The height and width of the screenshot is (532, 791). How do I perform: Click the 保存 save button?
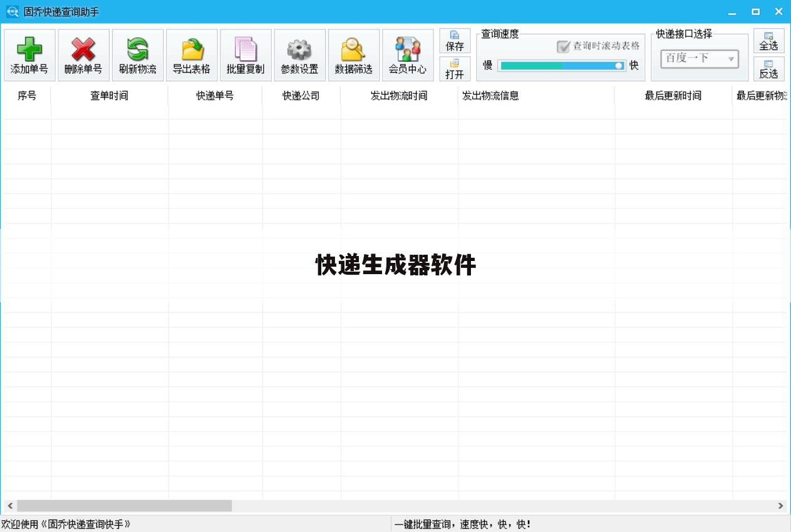(455, 41)
